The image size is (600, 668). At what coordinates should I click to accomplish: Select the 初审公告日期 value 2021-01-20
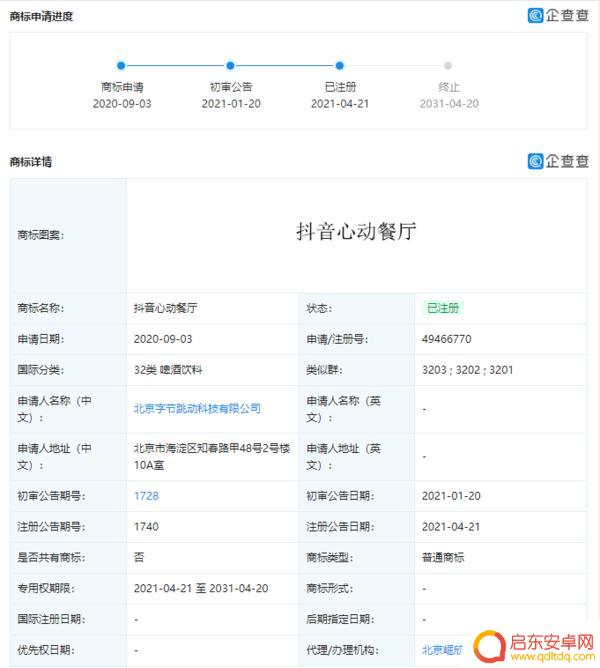pos(451,496)
